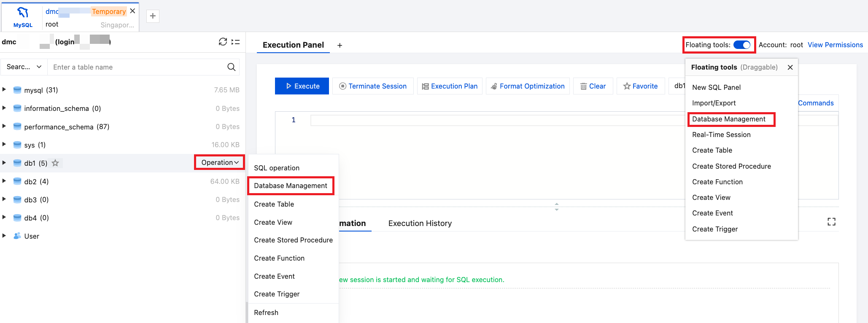Click the Execute button
Screen dimensions: 868x323
(x=302, y=86)
